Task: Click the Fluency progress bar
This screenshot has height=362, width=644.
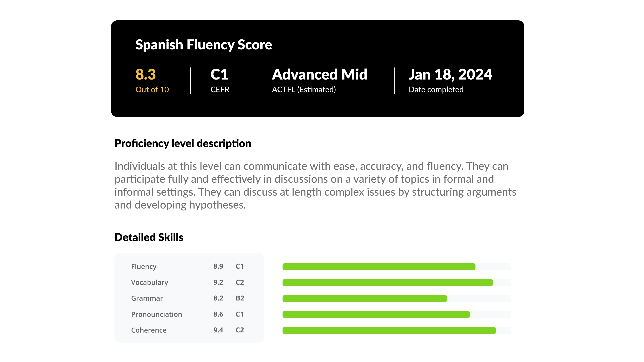Action: click(x=397, y=267)
